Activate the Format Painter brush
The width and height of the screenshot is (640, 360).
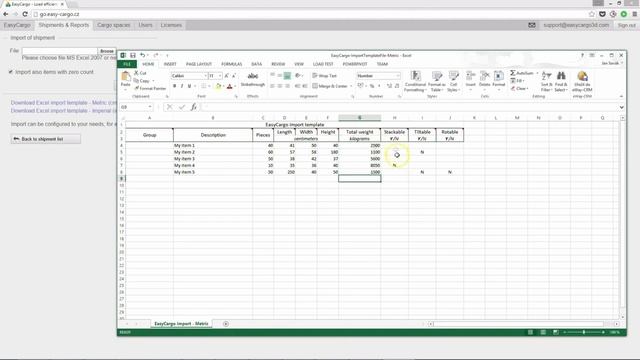(x=137, y=88)
